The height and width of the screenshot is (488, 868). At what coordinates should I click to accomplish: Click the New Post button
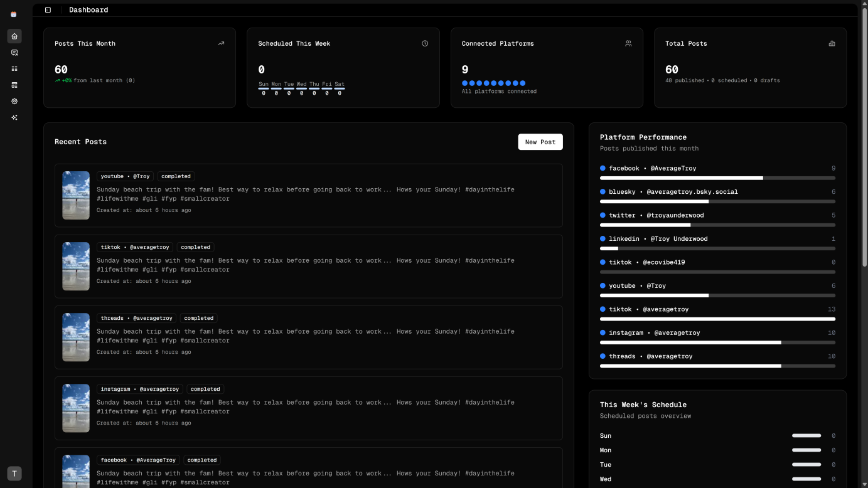coord(540,142)
